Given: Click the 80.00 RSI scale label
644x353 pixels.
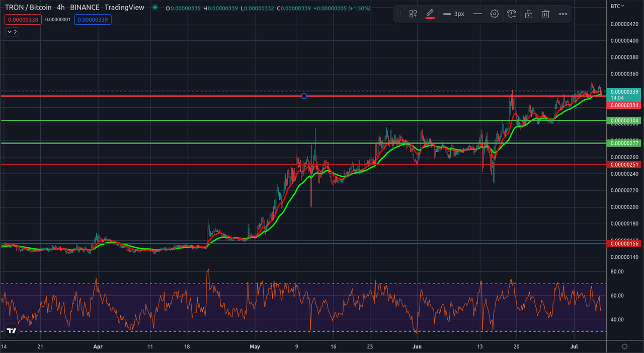Looking at the screenshot, I should [617, 271].
